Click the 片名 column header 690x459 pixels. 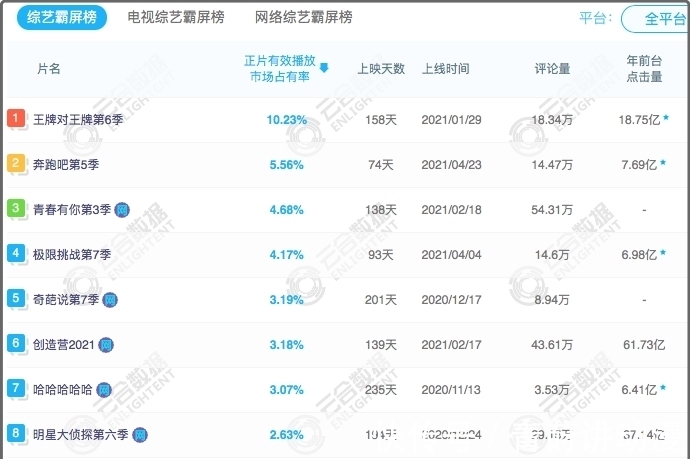click(x=49, y=69)
